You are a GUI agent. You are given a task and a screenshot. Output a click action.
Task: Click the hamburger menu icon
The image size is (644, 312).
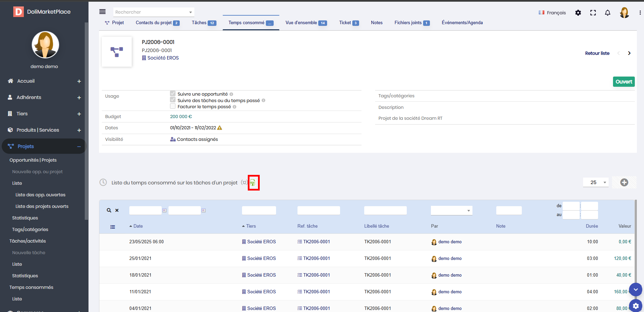pos(102,12)
